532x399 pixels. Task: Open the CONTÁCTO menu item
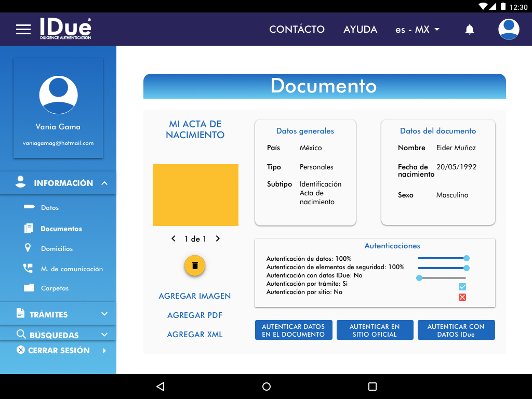pos(297,30)
